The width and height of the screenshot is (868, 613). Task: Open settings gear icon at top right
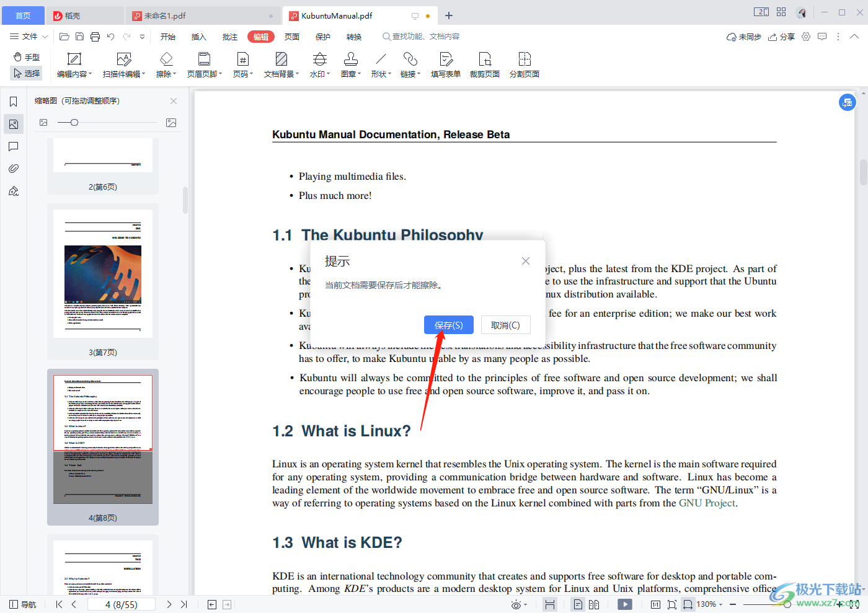(806, 37)
